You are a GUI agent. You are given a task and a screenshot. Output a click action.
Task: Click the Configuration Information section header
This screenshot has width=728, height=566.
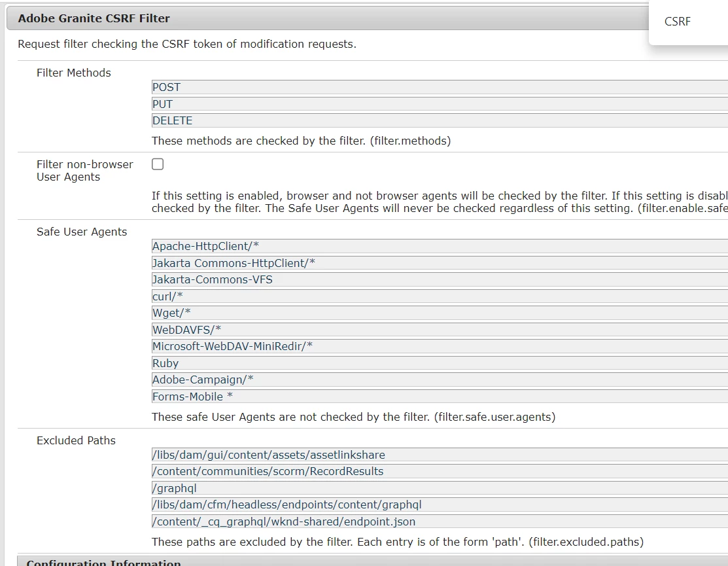click(372, 561)
